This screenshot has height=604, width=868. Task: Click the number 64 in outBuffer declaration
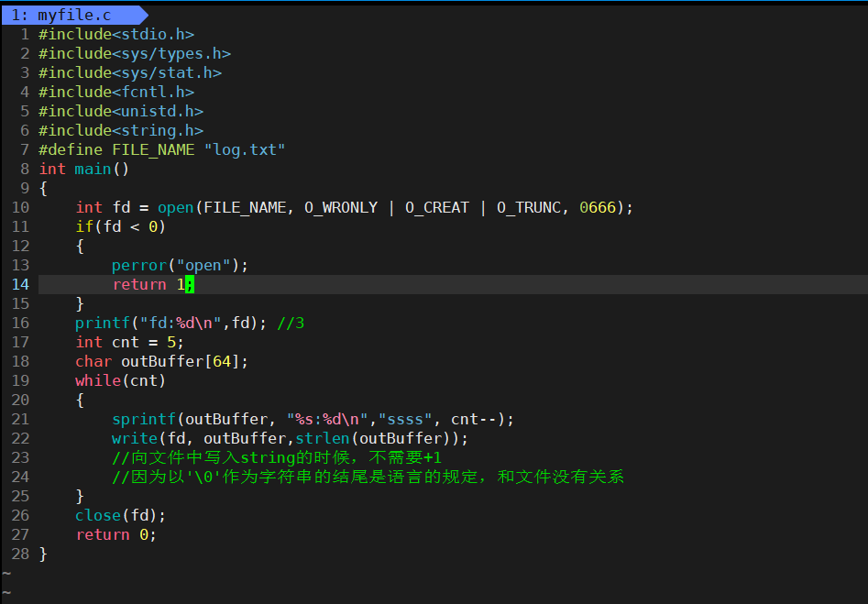pos(221,361)
